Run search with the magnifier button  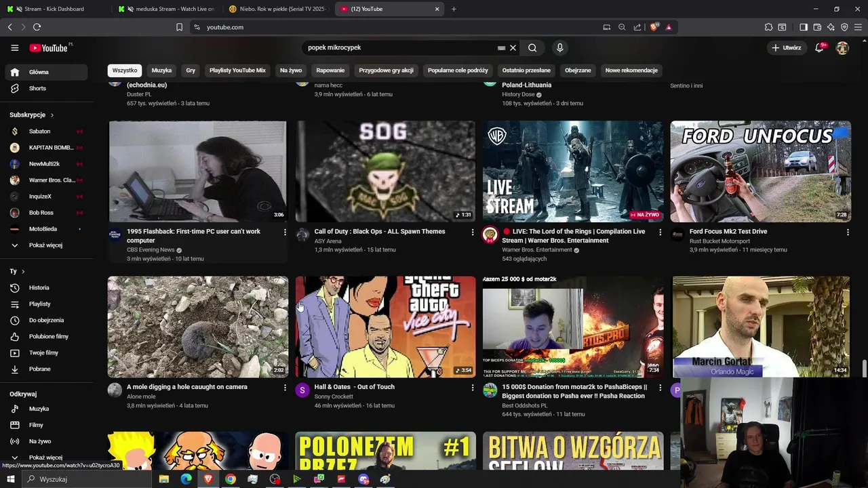point(532,47)
